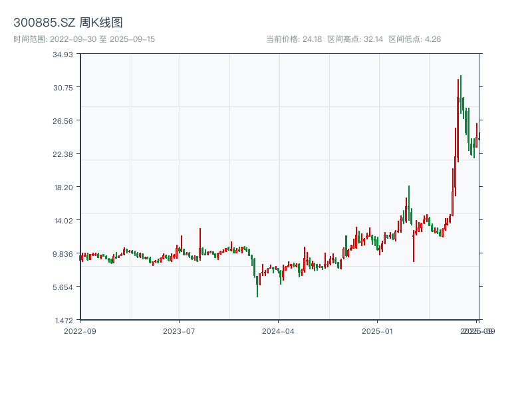Click the y-axis label 1.472

tap(64, 321)
